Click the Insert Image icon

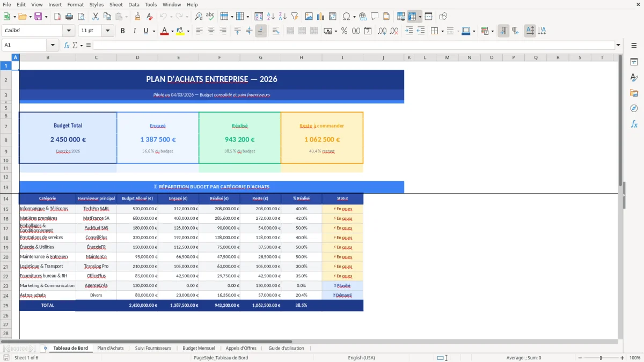(309, 17)
